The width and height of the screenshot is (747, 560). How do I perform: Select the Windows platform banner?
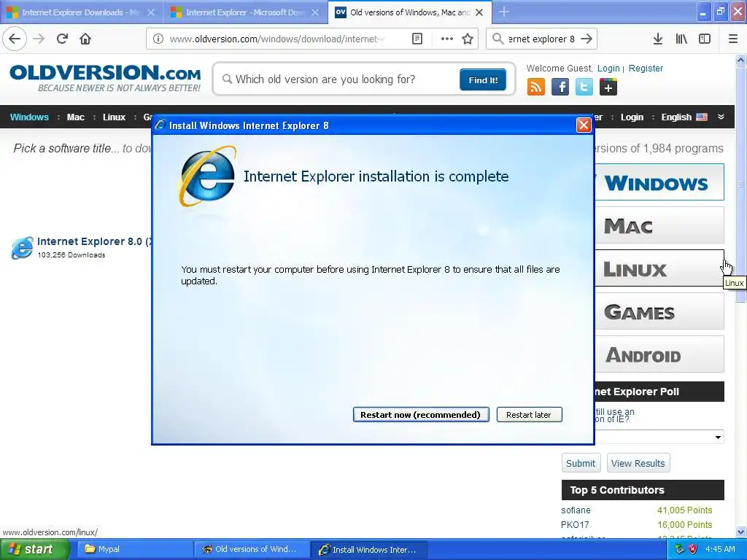[x=659, y=182]
